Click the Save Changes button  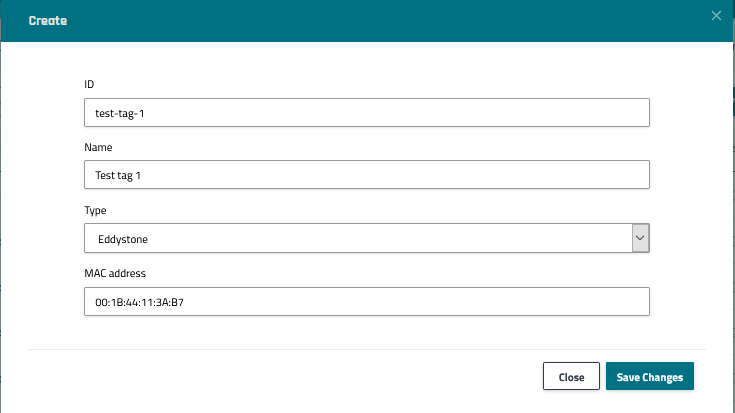[x=649, y=377]
